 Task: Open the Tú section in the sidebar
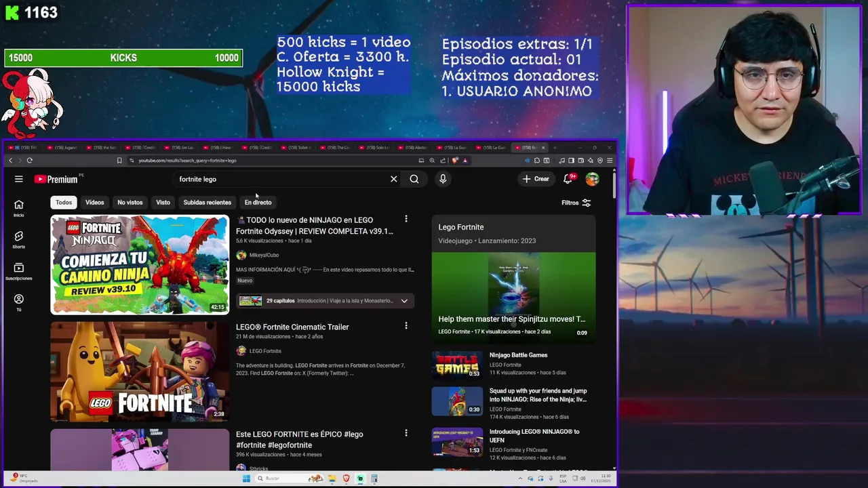pos(19,302)
